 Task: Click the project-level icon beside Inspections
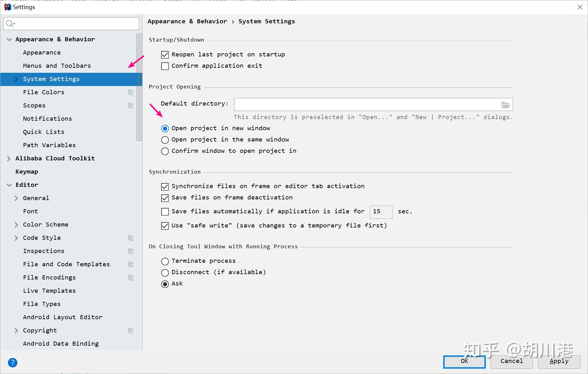coord(131,251)
